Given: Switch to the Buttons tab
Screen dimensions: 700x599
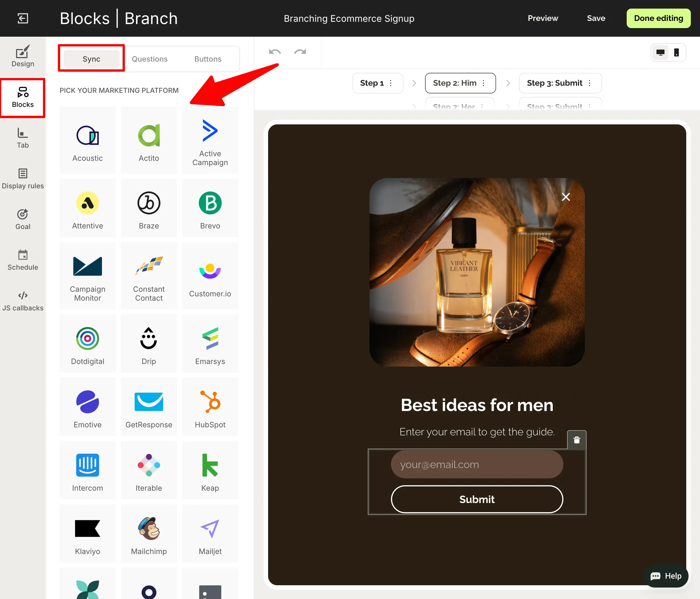Looking at the screenshot, I should click(208, 59).
